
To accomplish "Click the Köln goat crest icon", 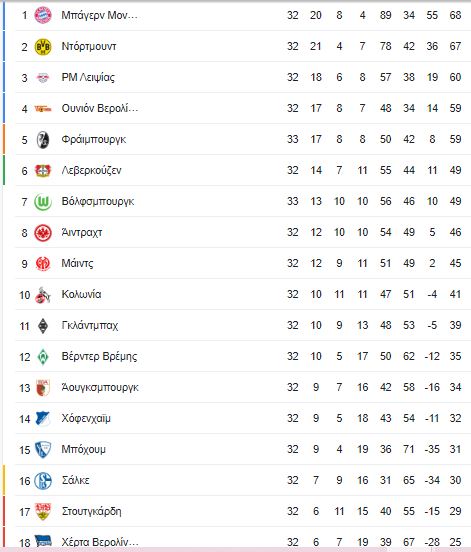I will tap(43, 295).
